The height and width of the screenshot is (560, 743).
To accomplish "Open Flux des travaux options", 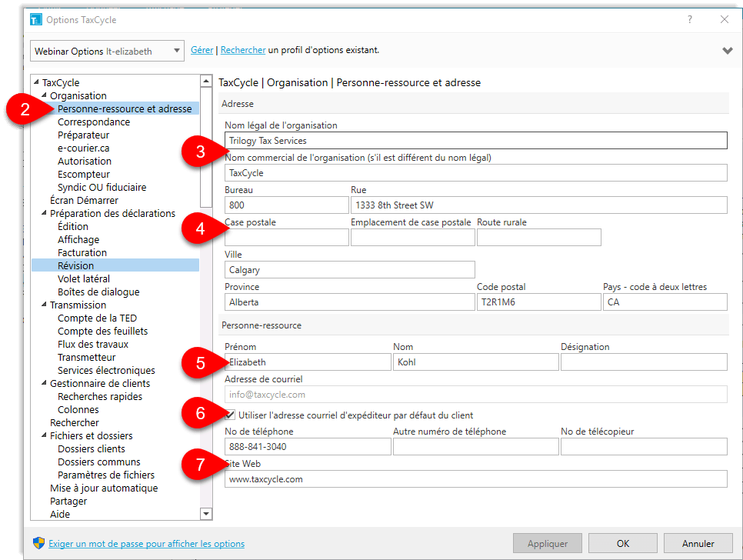I will tap(93, 344).
